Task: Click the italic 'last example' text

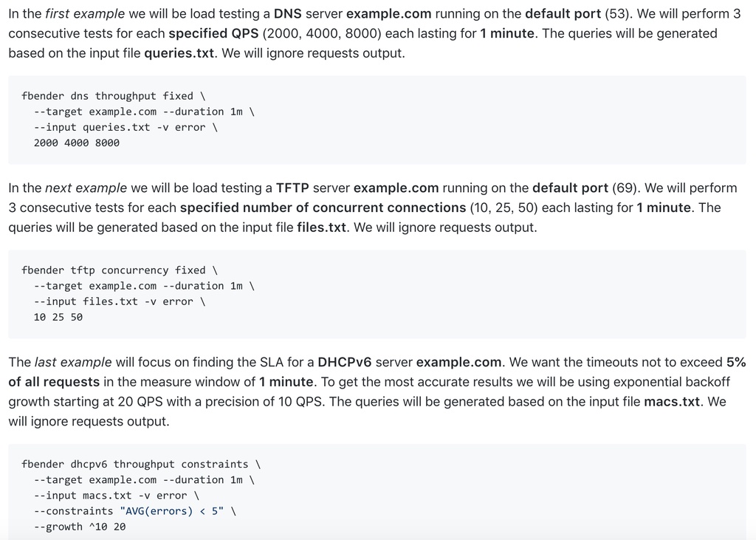Action: tap(73, 362)
